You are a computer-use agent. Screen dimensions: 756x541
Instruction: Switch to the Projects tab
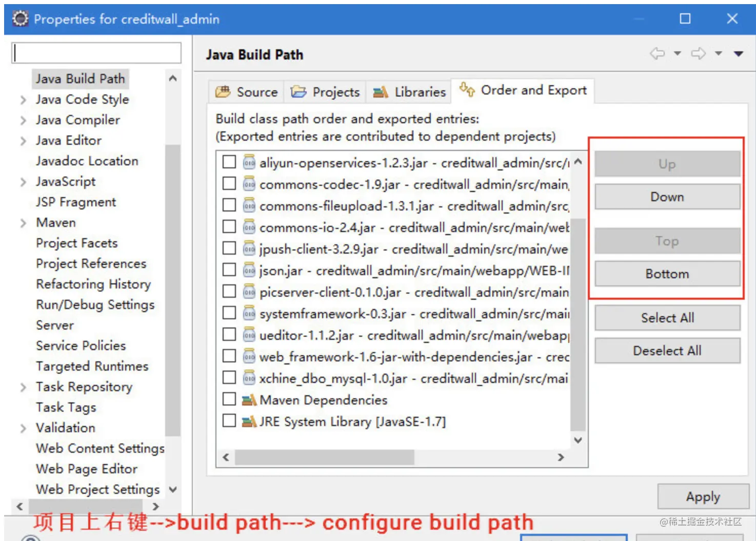point(325,92)
